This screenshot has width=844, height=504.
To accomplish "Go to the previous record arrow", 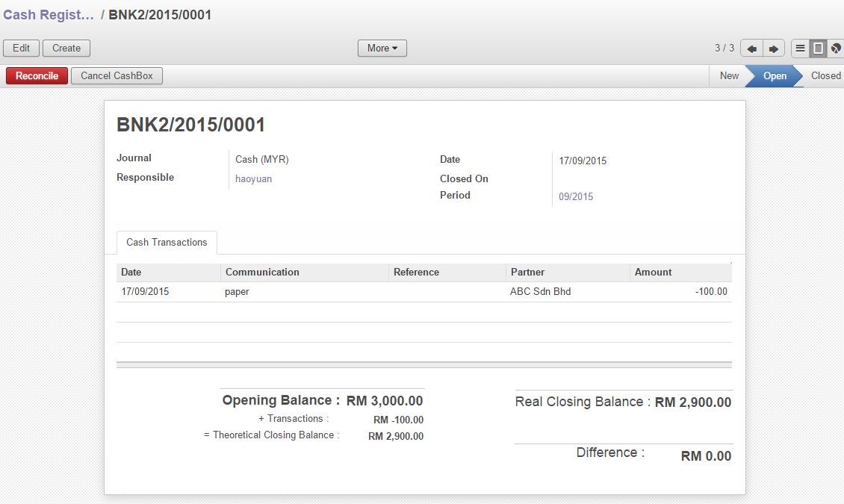I will click(751, 48).
